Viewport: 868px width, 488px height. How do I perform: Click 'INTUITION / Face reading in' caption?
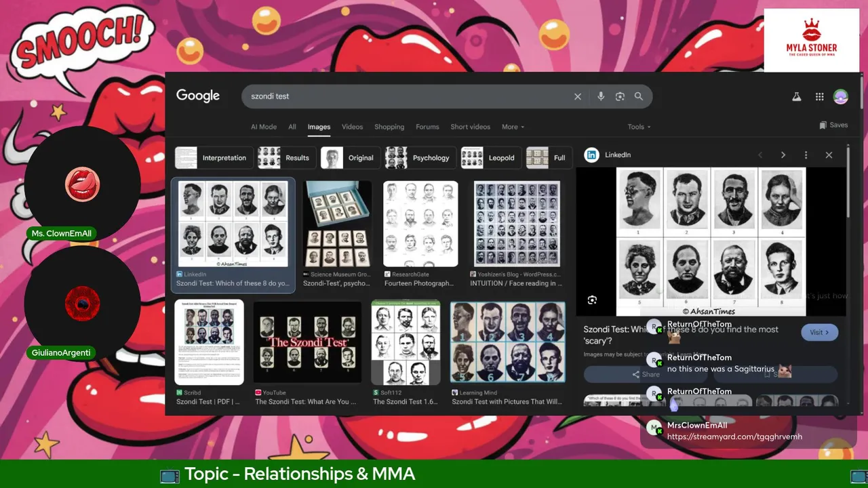click(x=516, y=283)
